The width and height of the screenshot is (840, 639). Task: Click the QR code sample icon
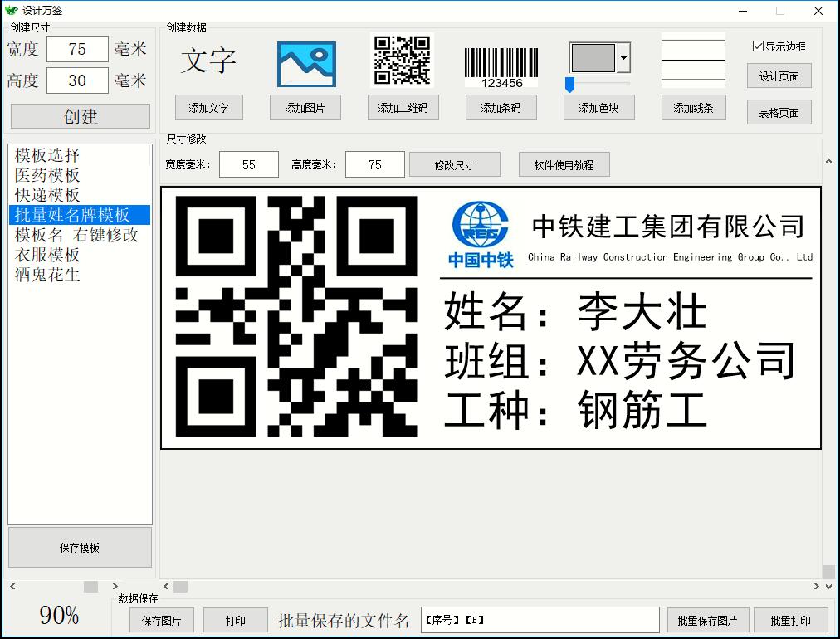click(402, 60)
